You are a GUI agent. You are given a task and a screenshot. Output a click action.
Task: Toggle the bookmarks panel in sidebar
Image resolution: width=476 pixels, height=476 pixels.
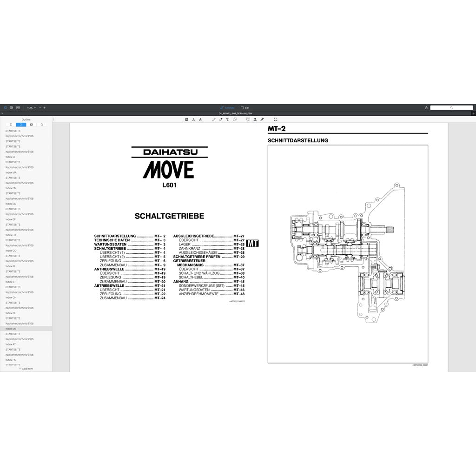[11, 125]
